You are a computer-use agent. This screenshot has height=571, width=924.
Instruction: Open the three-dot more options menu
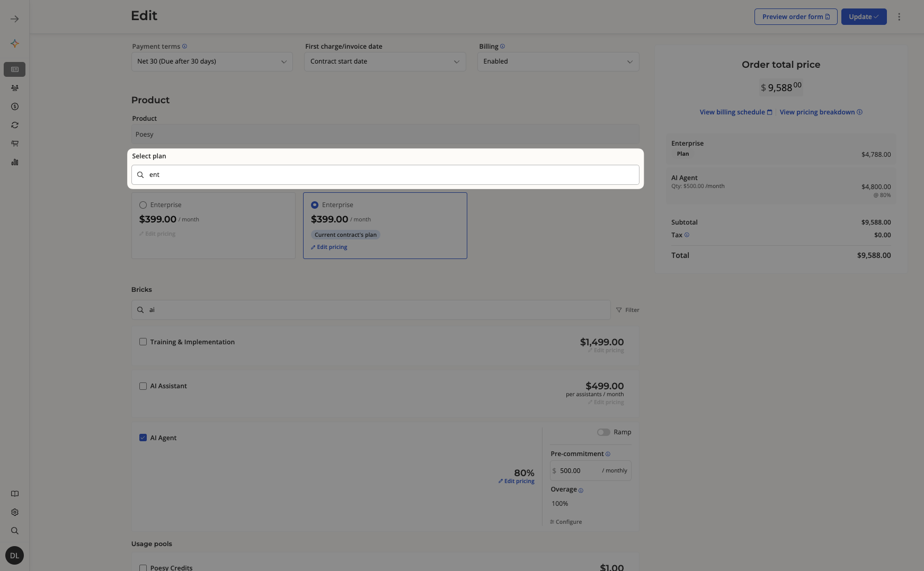(x=899, y=17)
